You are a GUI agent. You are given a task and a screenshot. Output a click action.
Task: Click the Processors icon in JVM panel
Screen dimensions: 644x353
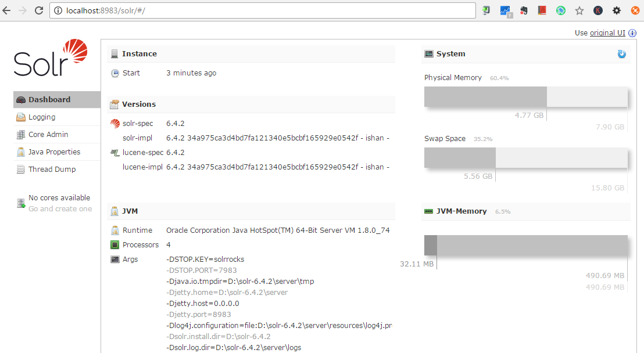pos(115,244)
